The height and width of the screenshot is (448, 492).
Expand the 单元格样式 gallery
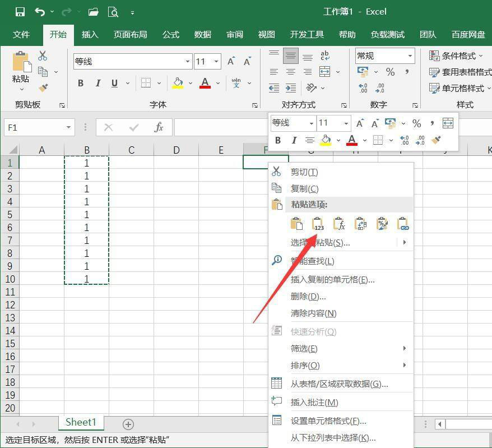coord(459,88)
